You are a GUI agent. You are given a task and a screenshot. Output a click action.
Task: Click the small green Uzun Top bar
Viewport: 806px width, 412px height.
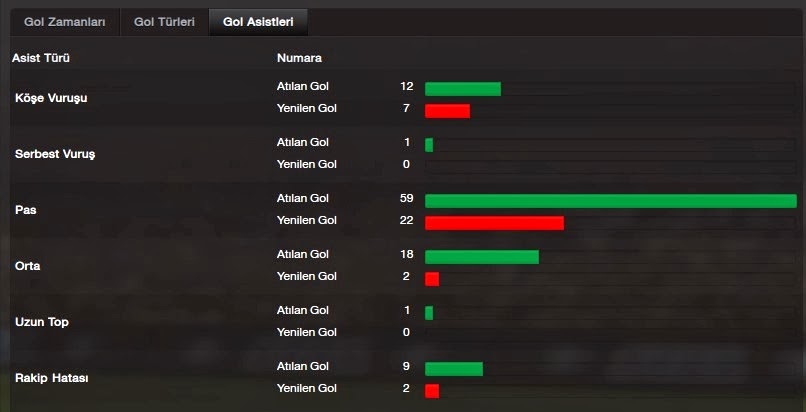(x=429, y=313)
